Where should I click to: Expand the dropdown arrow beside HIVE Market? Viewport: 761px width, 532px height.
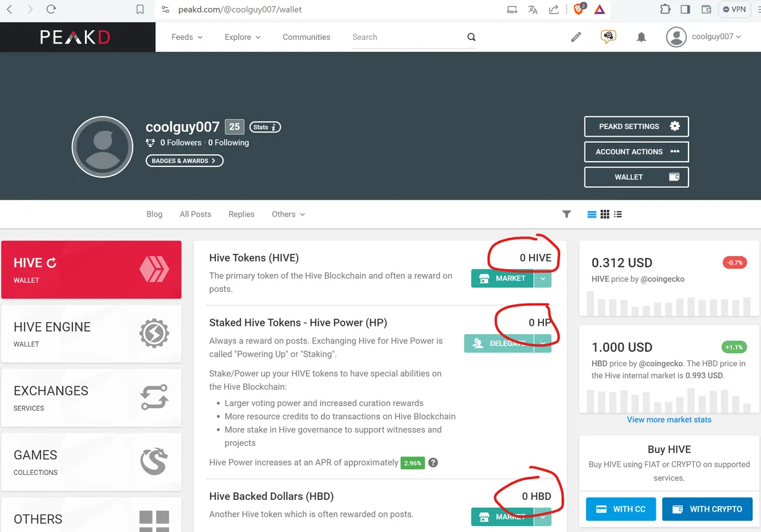click(543, 278)
